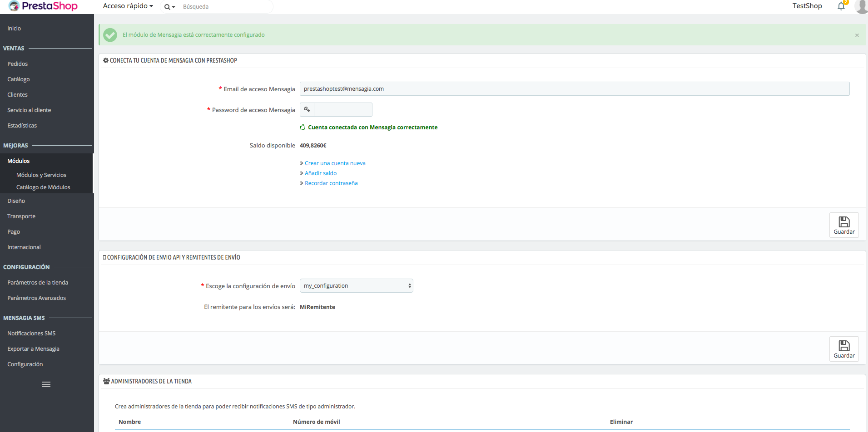Click the search magnifier icon
The height and width of the screenshot is (432, 868).
point(168,7)
